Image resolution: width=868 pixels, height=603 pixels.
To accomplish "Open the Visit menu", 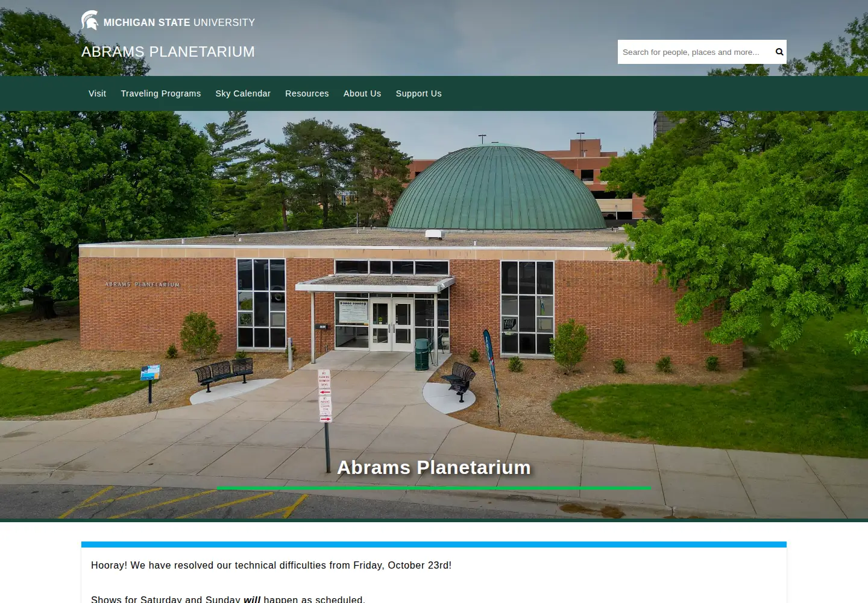I will click(97, 93).
